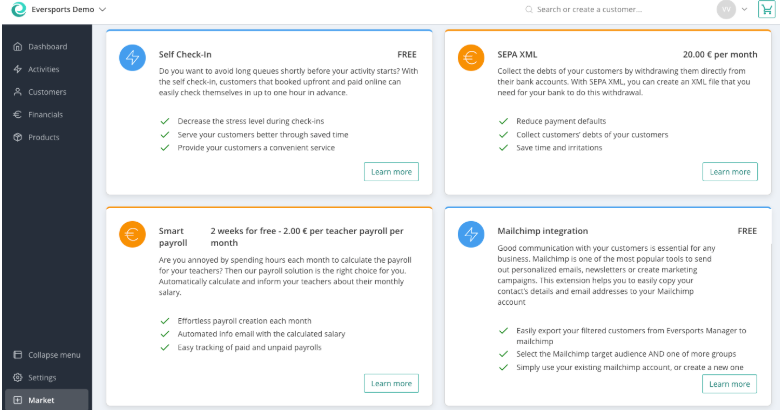Learn more about Self Check-In
The width and height of the screenshot is (780, 410).
tap(391, 172)
